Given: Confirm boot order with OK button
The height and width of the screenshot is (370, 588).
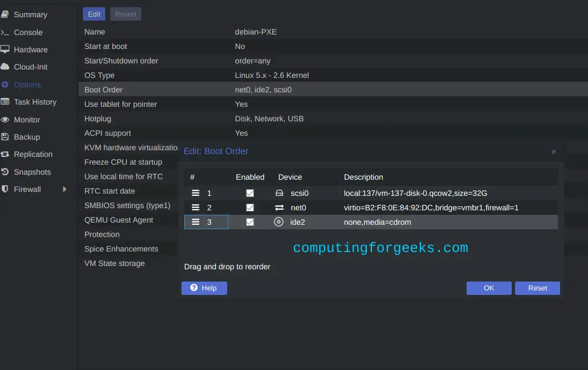Looking at the screenshot, I should pos(489,288).
